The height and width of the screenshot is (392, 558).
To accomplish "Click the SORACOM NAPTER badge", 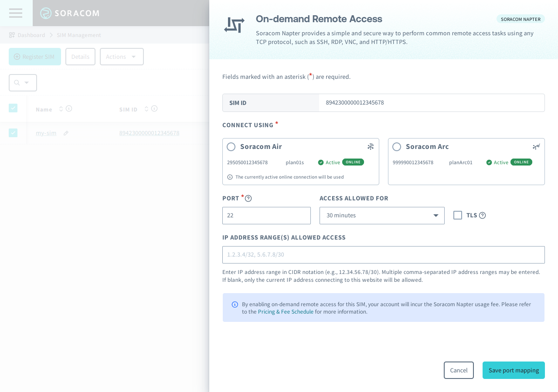I will tap(521, 19).
